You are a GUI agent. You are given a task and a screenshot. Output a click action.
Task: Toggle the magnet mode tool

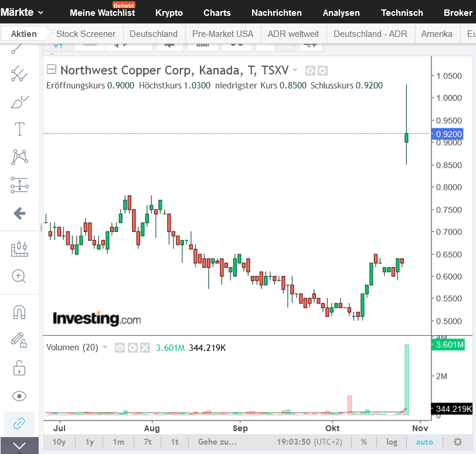point(19,312)
